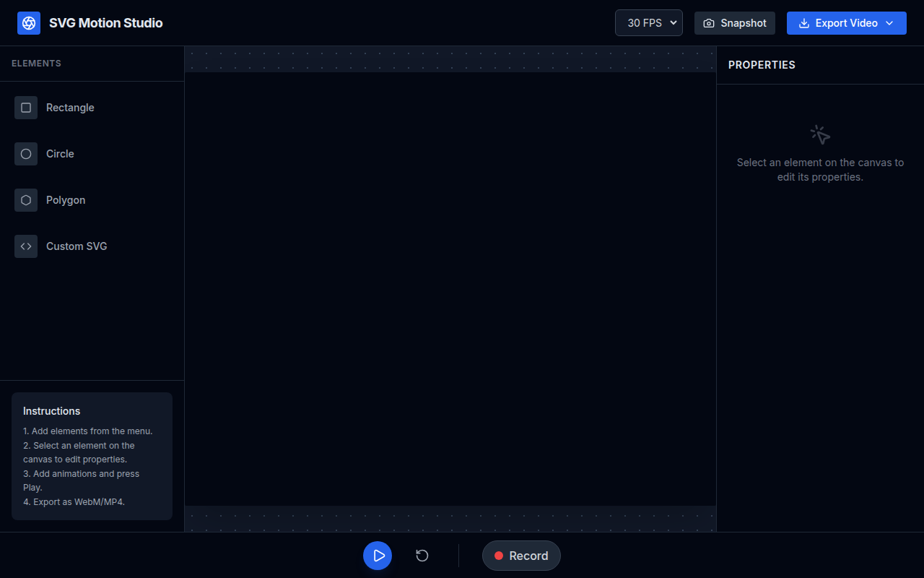Add a Circle element to the canvas
The height and width of the screenshot is (578, 924).
coord(60,153)
